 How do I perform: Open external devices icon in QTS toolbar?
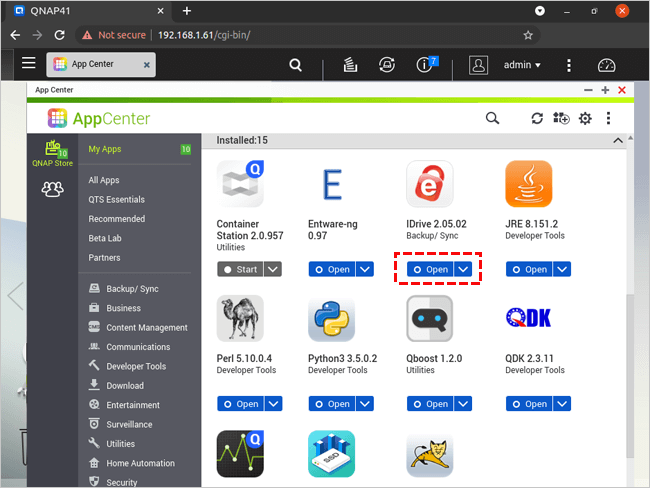(387, 65)
